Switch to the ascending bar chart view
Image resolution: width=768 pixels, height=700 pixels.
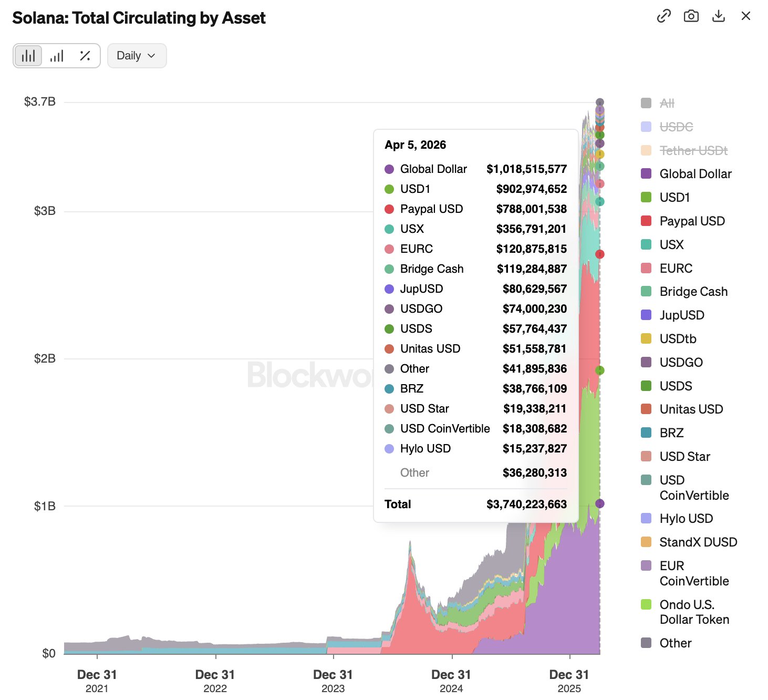57,56
